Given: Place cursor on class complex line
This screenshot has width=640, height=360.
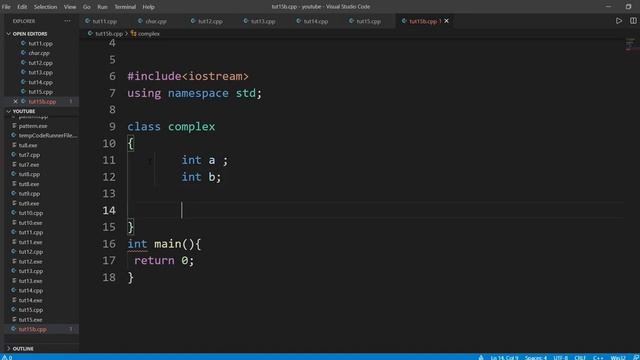Looking at the screenshot, I should click(171, 127).
